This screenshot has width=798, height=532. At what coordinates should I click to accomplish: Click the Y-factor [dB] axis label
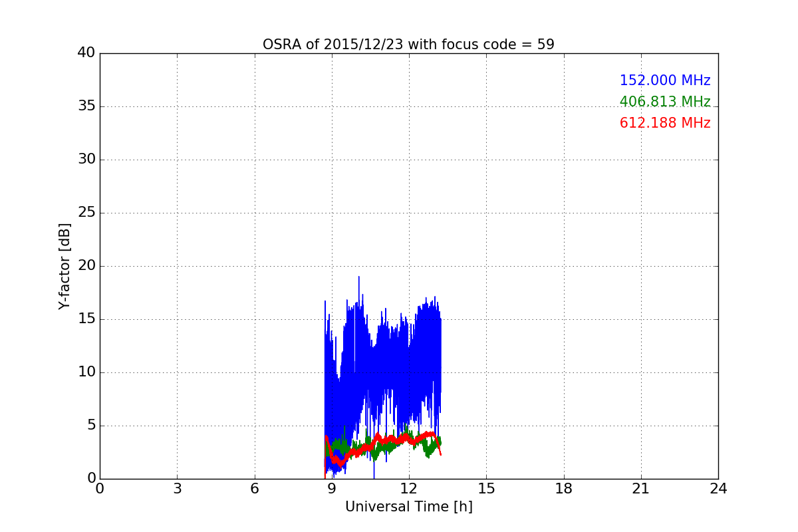coord(65,266)
